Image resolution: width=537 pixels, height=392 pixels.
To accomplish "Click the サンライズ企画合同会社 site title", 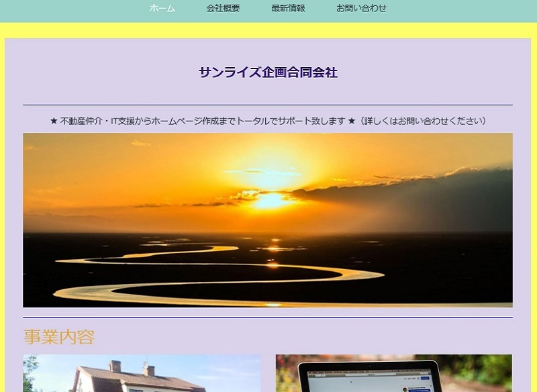I will tap(268, 72).
